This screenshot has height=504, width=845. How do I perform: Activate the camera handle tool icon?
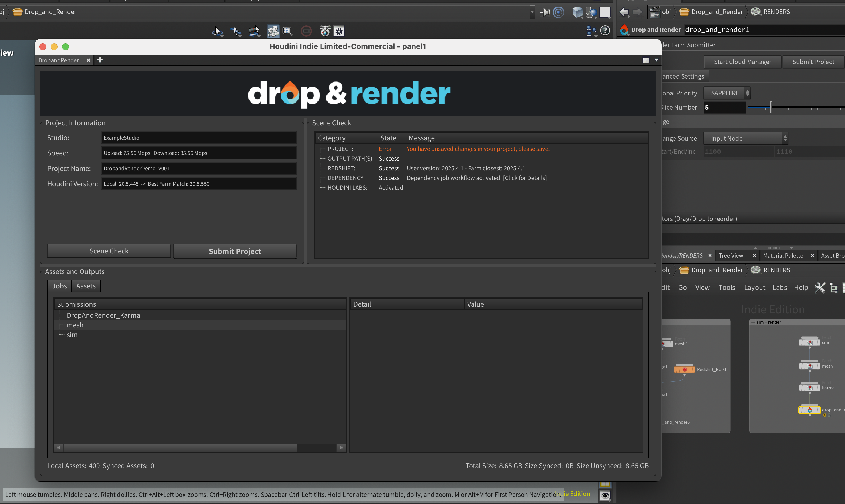click(254, 31)
